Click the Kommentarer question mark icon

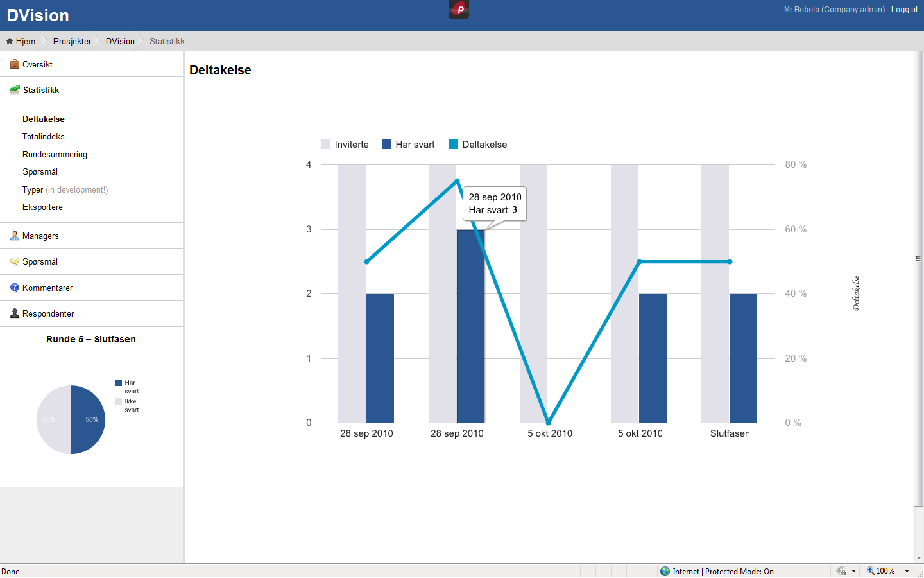coord(15,288)
